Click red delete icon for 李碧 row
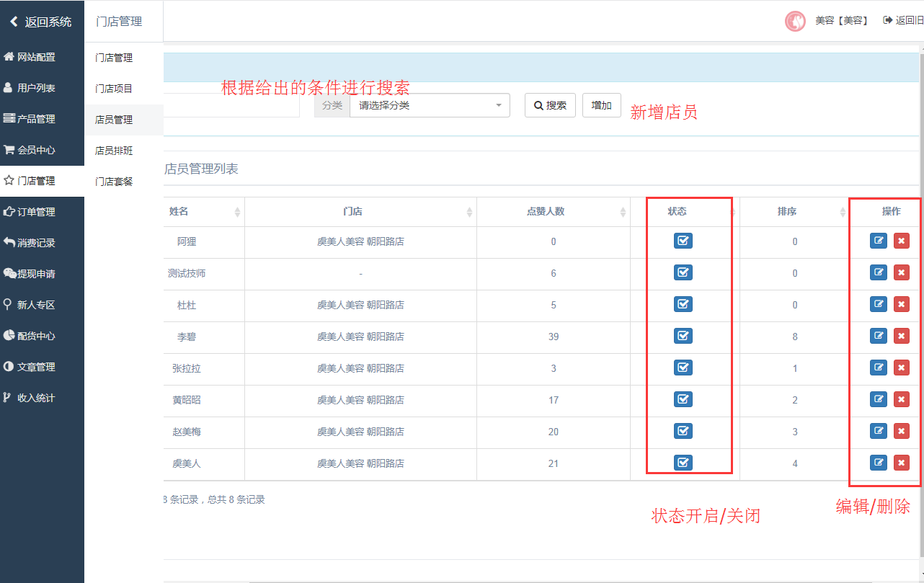Image resolution: width=924 pixels, height=583 pixels. (901, 336)
